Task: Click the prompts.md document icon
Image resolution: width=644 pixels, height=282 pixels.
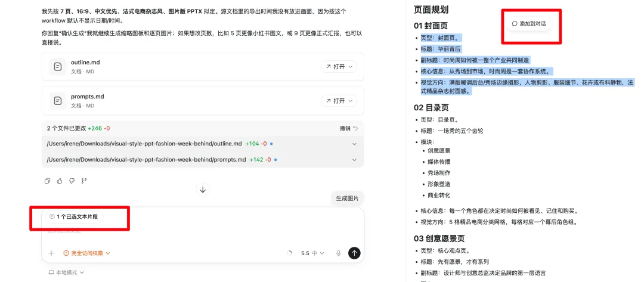Action: click(x=58, y=101)
